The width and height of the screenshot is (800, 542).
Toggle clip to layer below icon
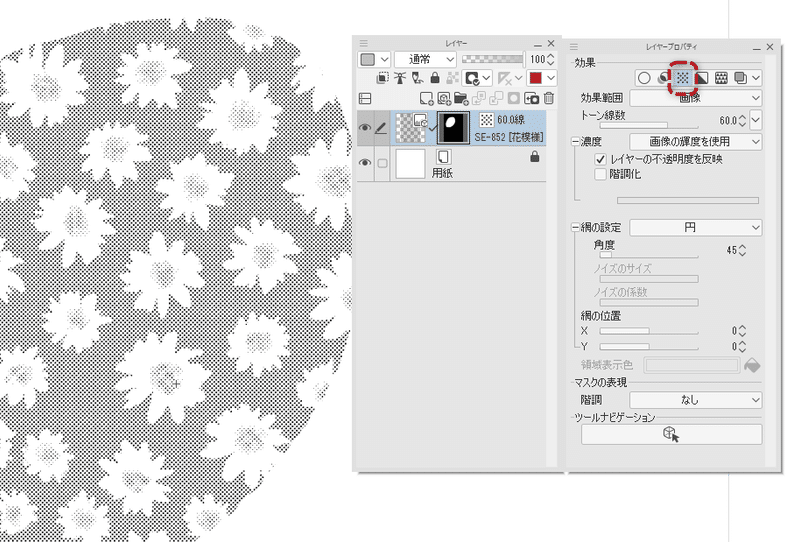point(382,78)
